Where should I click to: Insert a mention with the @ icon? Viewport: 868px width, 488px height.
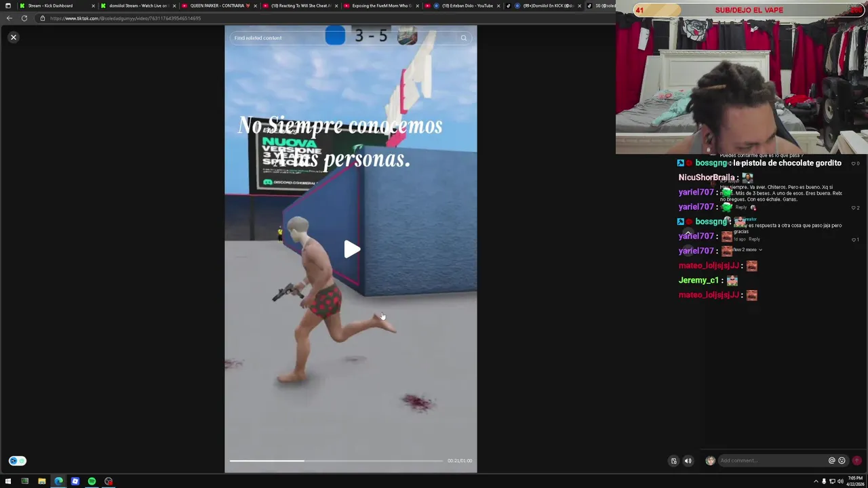[831, 461]
